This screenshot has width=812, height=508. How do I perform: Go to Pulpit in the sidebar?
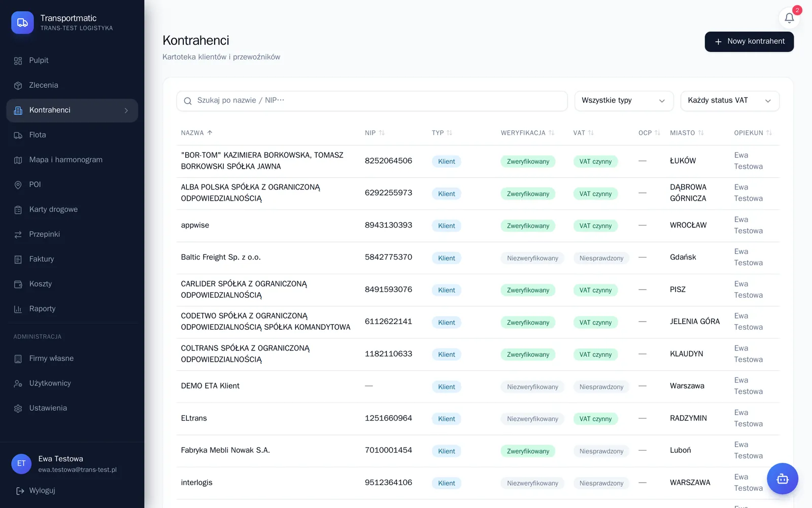72,60
